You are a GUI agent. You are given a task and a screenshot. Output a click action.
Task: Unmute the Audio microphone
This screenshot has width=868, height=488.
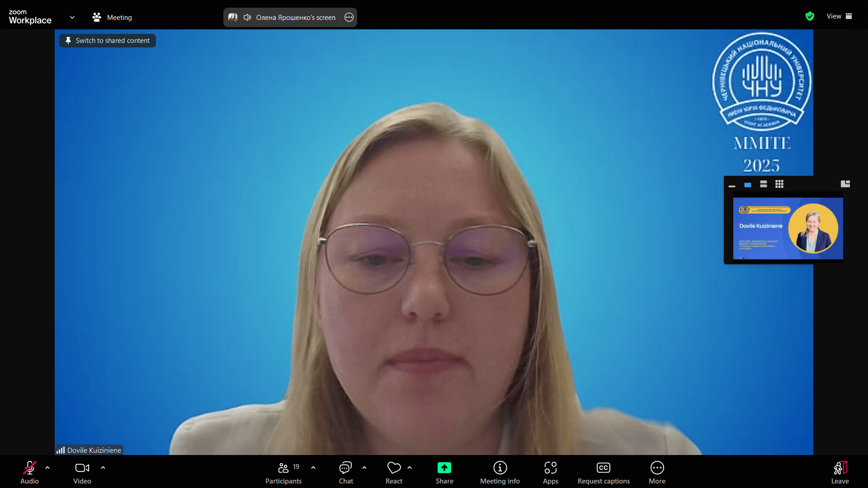click(x=29, y=472)
